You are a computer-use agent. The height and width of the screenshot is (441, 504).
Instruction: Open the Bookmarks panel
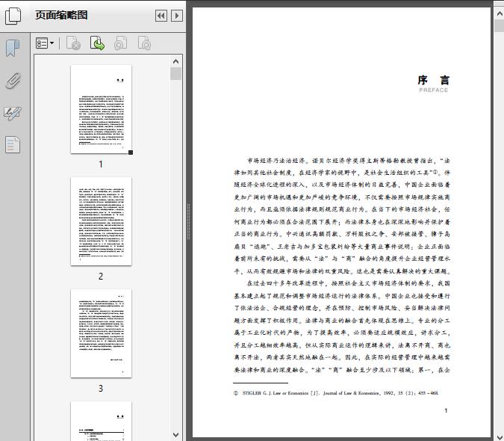point(13,49)
